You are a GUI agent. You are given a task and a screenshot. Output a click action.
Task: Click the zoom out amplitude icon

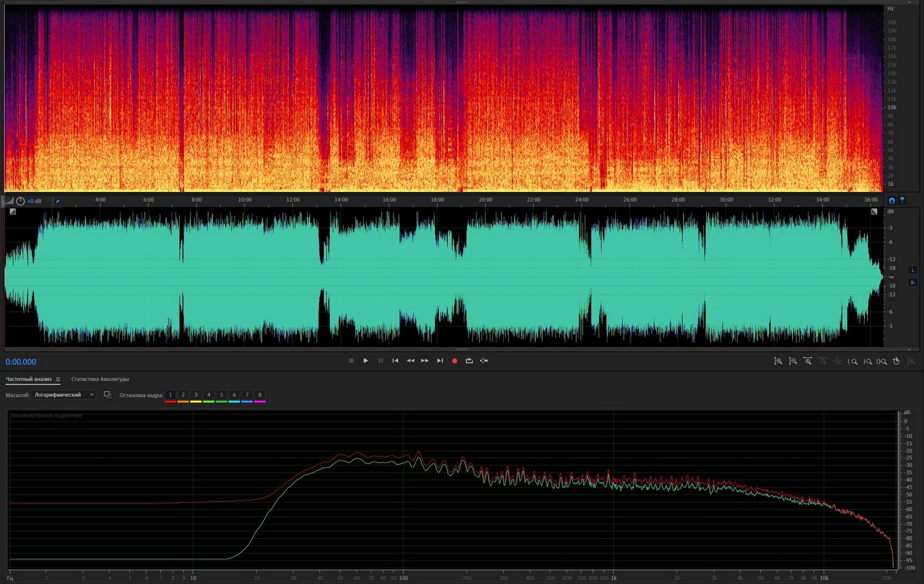coord(793,361)
